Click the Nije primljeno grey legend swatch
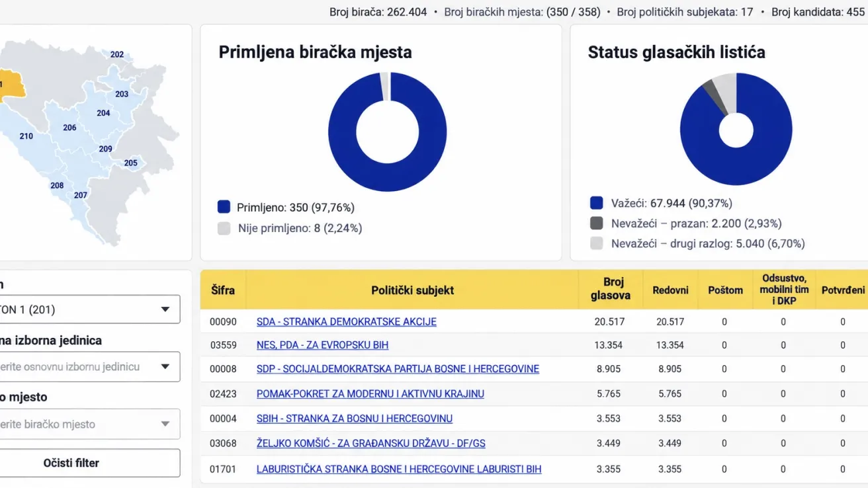The width and height of the screenshot is (868, 488). tap(224, 228)
